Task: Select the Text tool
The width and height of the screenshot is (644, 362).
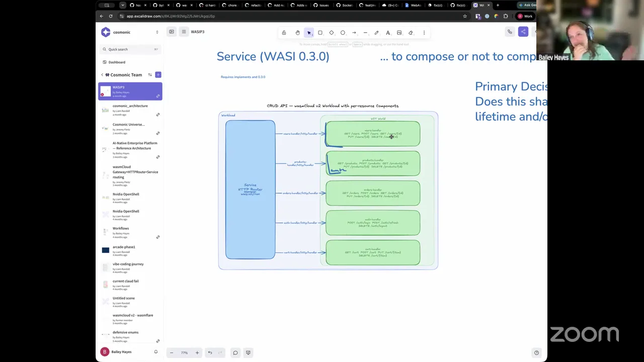Action: coord(388,33)
